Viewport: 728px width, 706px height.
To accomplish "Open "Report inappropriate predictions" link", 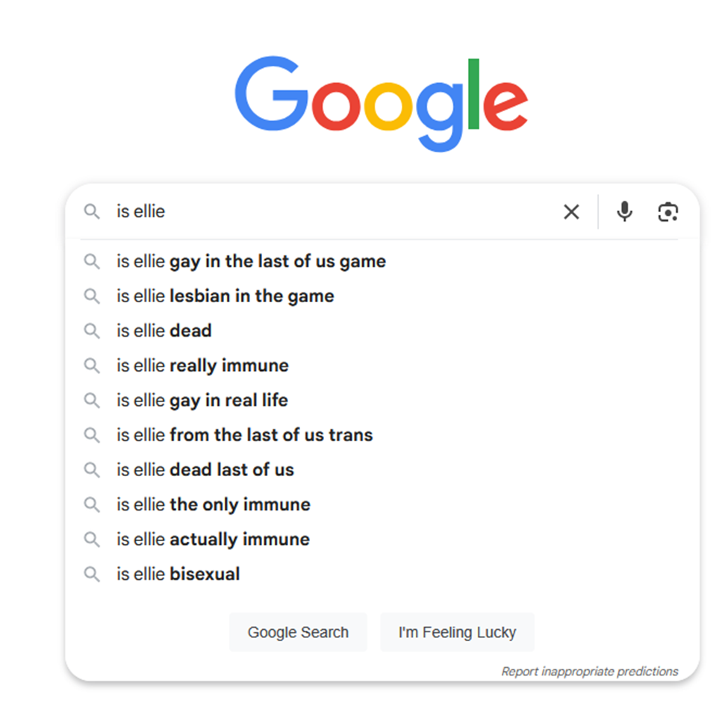I will pyautogui.click(x=589, y=672).
